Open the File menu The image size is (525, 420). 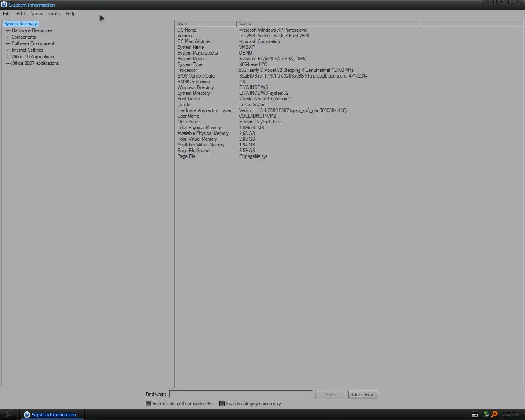[x=7, y=14]
